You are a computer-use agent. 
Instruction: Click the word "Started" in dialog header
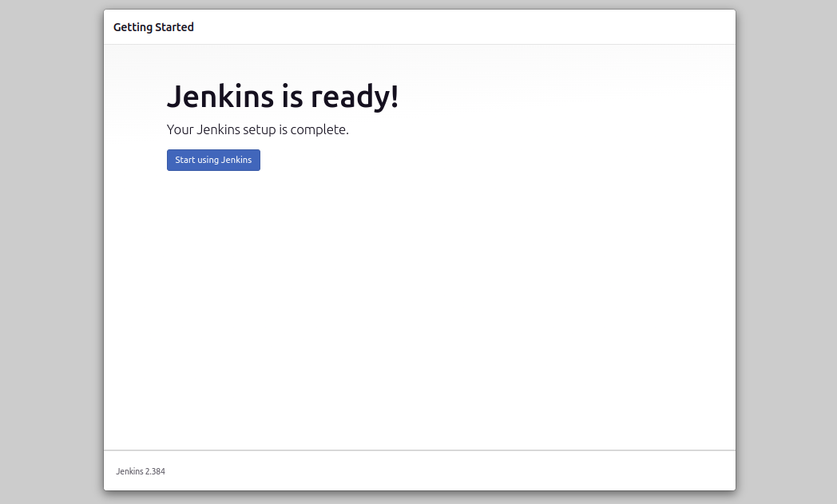(175, 27)
